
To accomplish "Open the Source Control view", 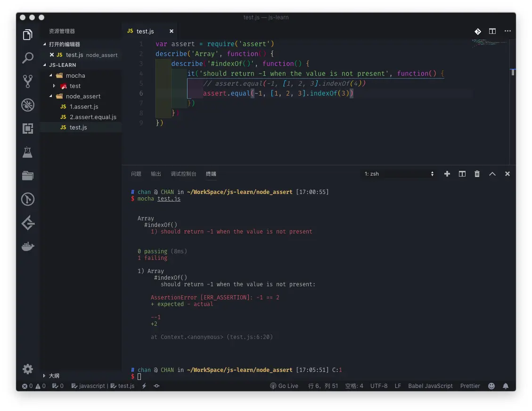I will pos(28,81).
